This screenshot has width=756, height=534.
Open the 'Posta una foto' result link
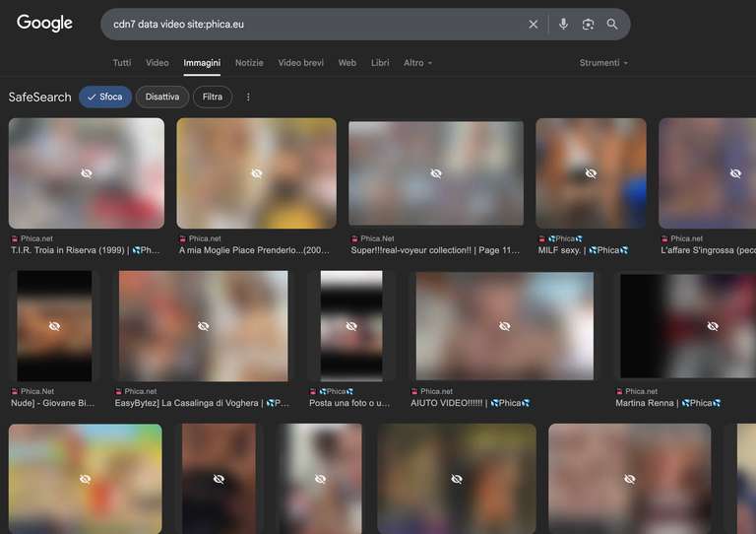[x=349, y=403]
